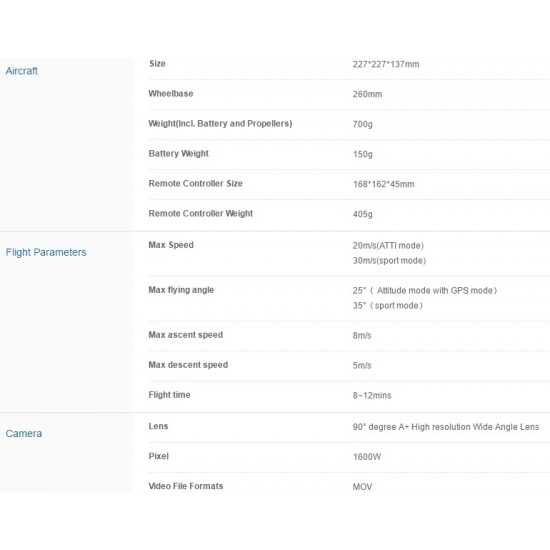Select Weight(Incl. Battery and Propellers) label
Image resolution: width=550 pixels, height=550 pixels.
(x=220, y=123)
